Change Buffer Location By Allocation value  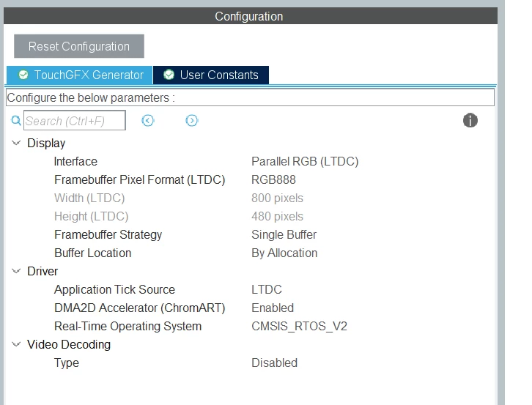284,253
